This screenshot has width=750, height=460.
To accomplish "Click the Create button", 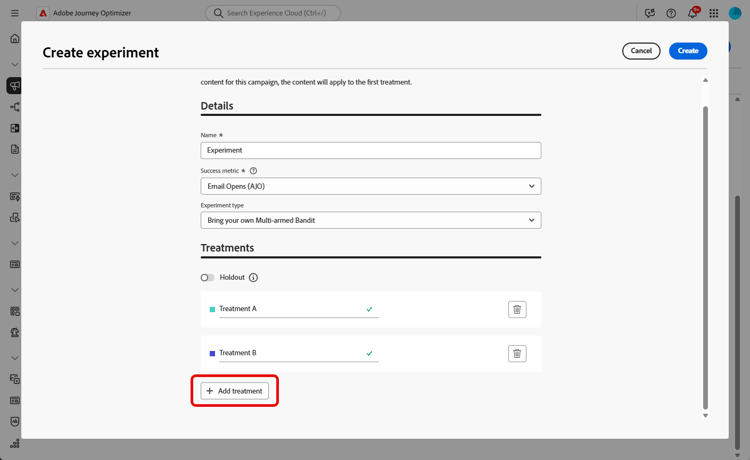I will coord(688,51).
